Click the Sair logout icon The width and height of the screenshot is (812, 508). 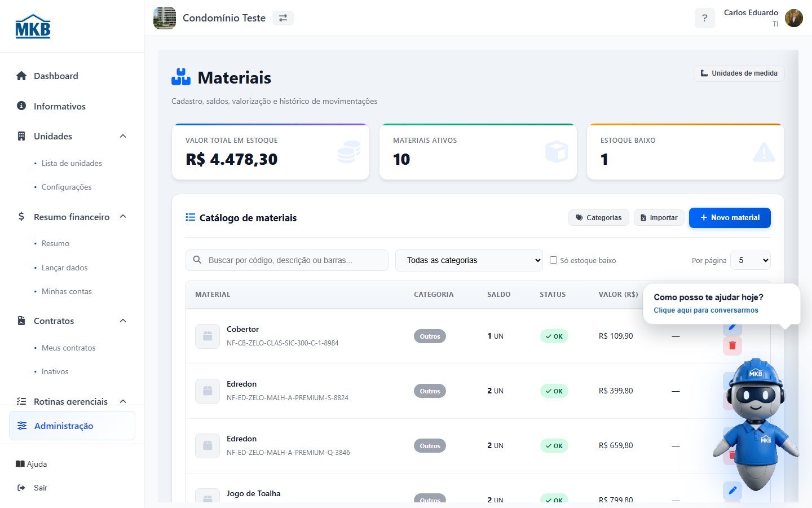[21, 488]
